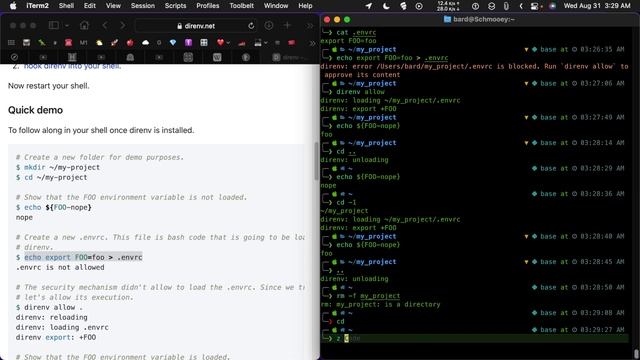Viewport: 640px width, 360px height.
Task: Go to the Safari home page icon
Action: coord(84,25)
